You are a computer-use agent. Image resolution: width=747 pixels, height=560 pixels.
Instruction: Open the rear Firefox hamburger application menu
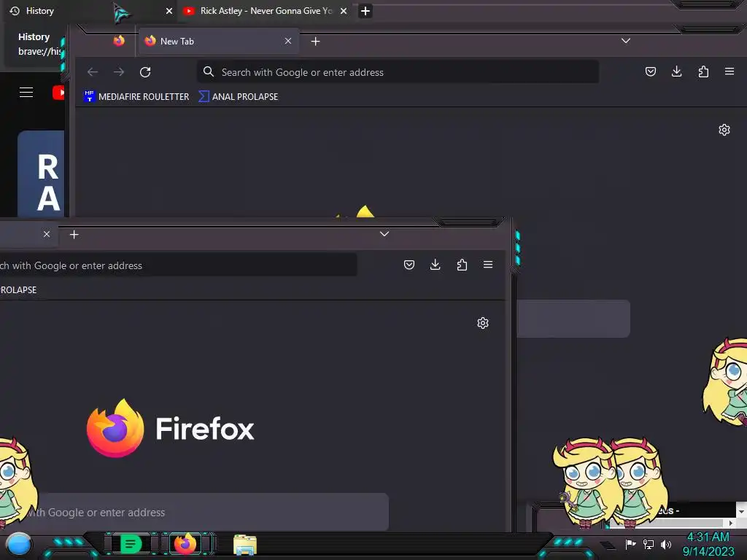[729, 71]
